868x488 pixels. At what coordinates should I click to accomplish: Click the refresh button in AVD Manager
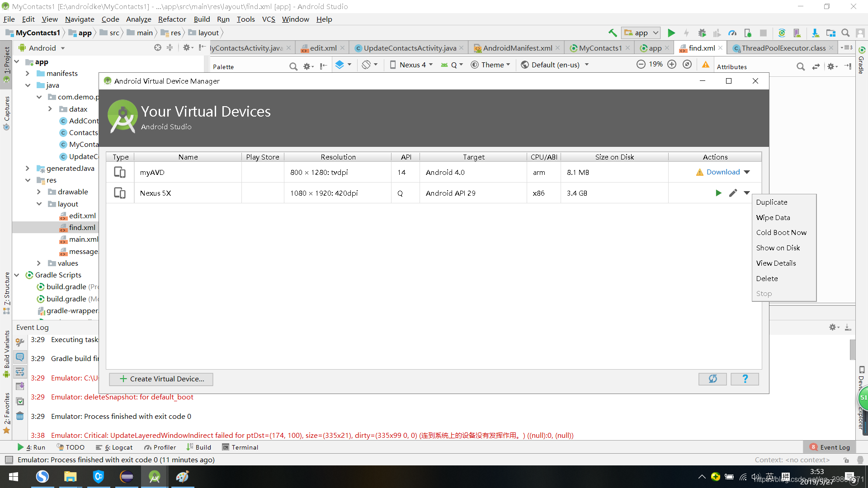coord(712,379)
